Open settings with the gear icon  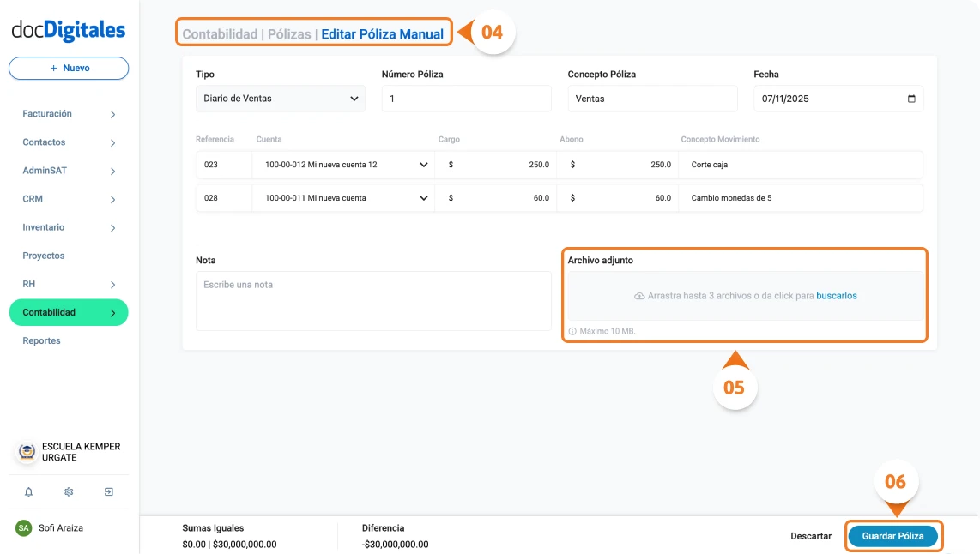click(69, 491)
